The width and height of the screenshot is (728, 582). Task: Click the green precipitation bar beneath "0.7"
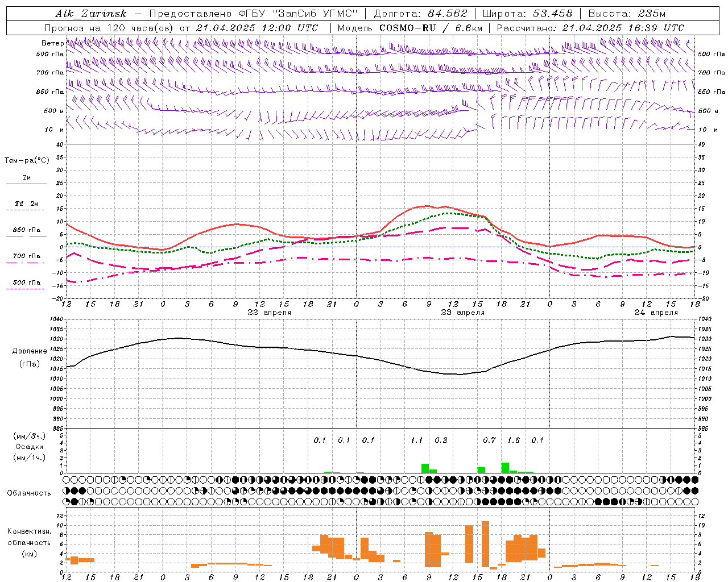click(x=481, y=470)
